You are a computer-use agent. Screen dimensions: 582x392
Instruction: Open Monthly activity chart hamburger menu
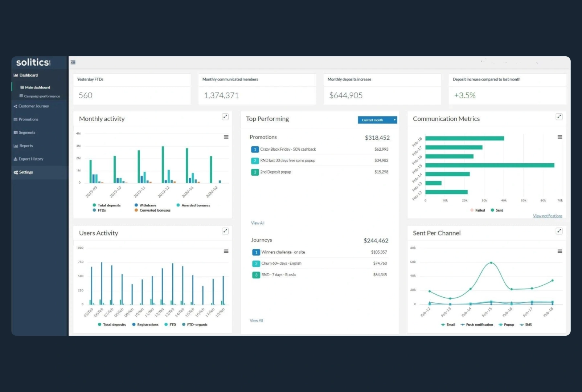point(226,137)
